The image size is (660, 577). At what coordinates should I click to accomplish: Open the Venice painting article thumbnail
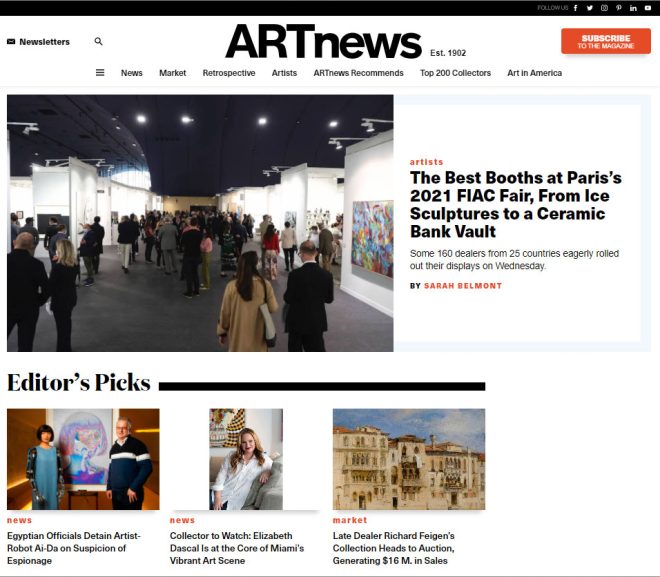(409, 459)
